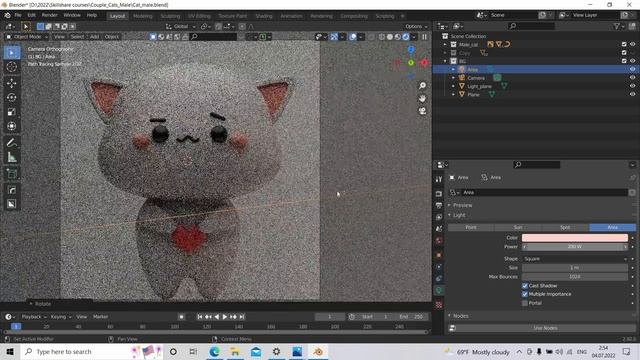The width and height of the screenshot is (640, 360).
Task: Set light type to Sun
Action: pos(518,227)
